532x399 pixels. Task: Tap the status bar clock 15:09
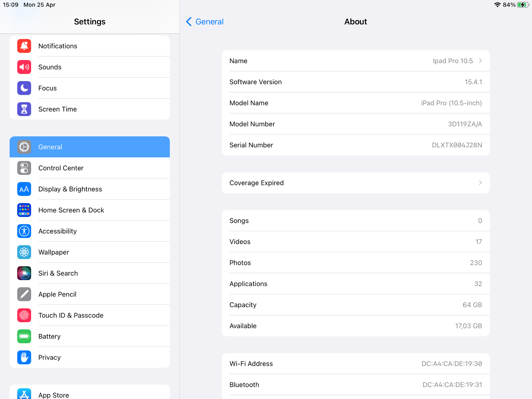point(11,5)
